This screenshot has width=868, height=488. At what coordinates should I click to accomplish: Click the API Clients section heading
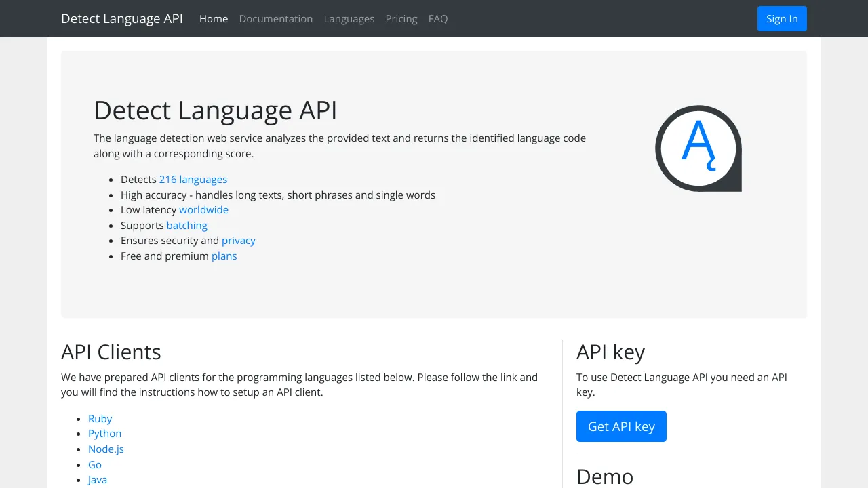[x=111, y=352]
